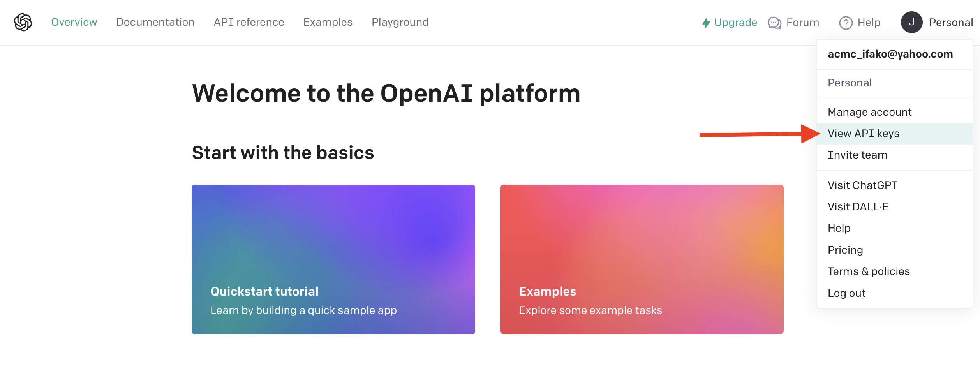Go to the Documentation tab
Image resolution: width=980 pixels, height=386 pixels.
tap(155, 22)
